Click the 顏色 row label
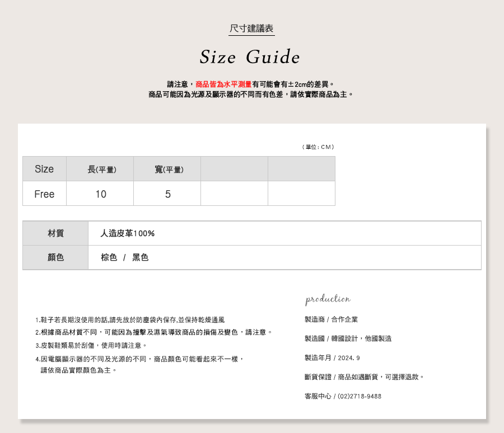504x433 pixels. (55, 257)
